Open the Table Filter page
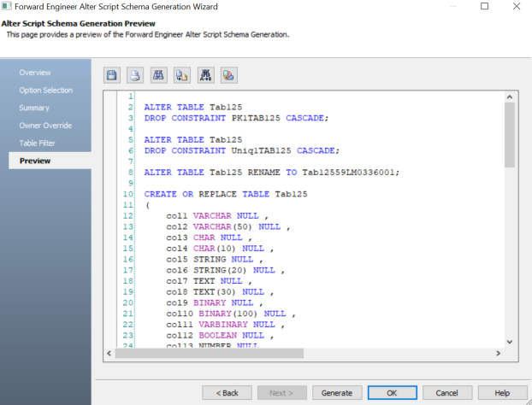The height and width of the screenshot is (405, 532). point(37,143)
